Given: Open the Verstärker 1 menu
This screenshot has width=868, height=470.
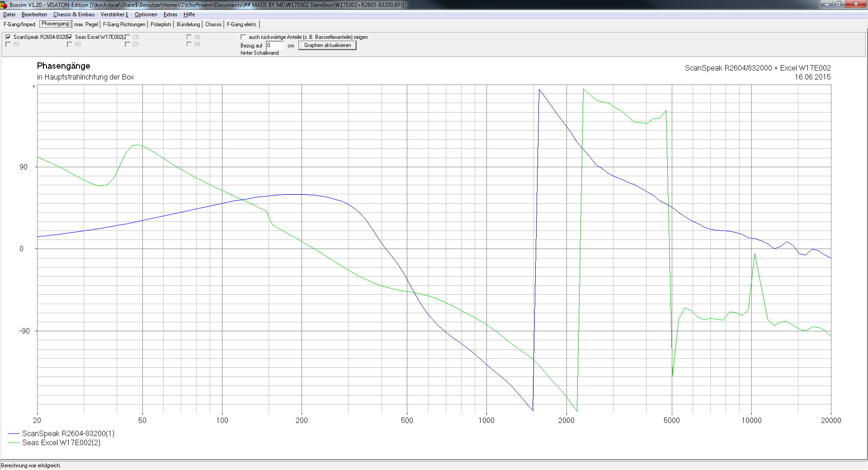Looking at the screenshot, I should coord(114,14).
